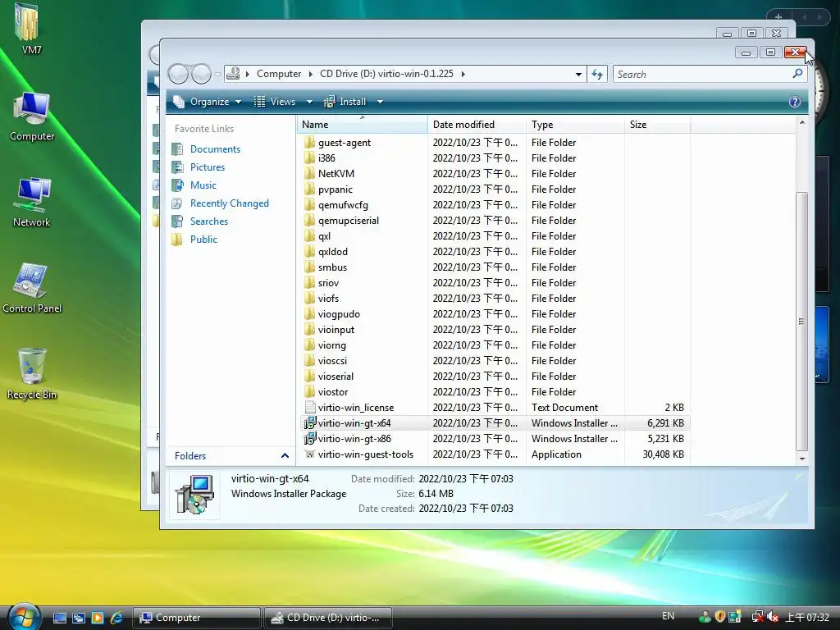The width and height of the screenshot is (840, 630).
Task: Click the muted volume tray icon
Action: pos(772,617)
